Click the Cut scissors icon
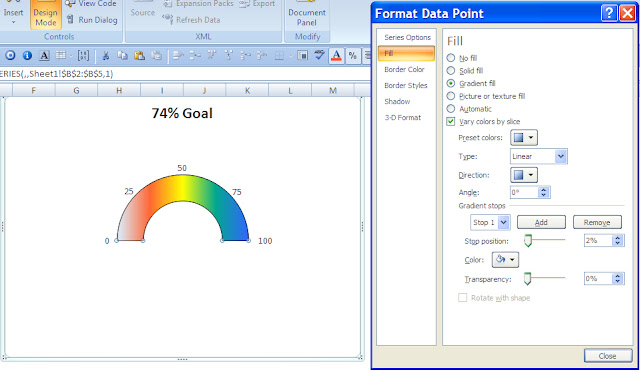The height and width of the screenshot is (372, 640). pyautogui.click(x=105, y=55)
